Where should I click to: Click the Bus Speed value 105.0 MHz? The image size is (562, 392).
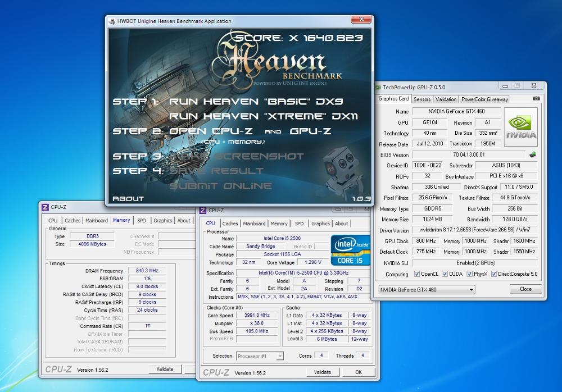(x=257, y=331)
